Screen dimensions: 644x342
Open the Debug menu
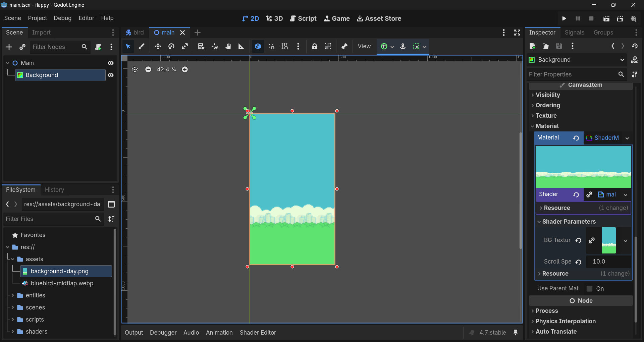(62, 18)
